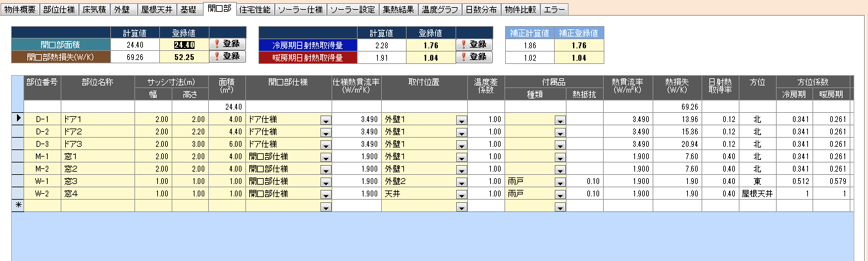Select the row header arrow for D-1
Screen dimensions: 868x261
click(x=18, y=119)
